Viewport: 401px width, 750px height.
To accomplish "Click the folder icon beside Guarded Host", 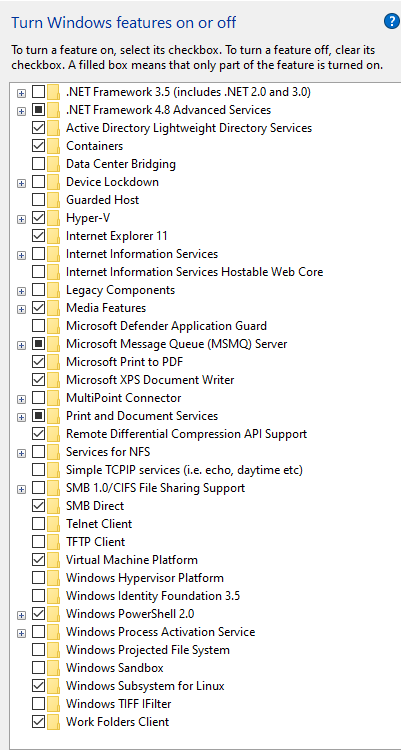I will pyautogui.click(x=54, y=200).
